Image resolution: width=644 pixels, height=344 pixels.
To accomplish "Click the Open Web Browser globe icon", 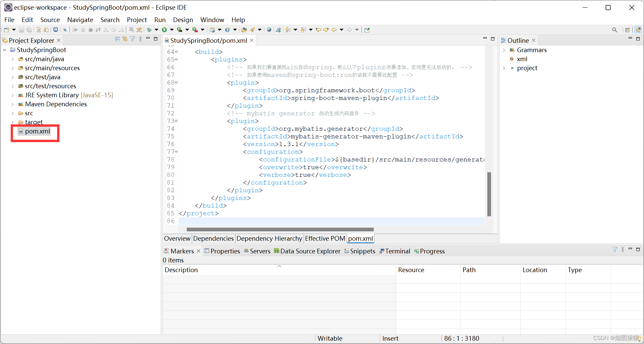I will point(269,29).
